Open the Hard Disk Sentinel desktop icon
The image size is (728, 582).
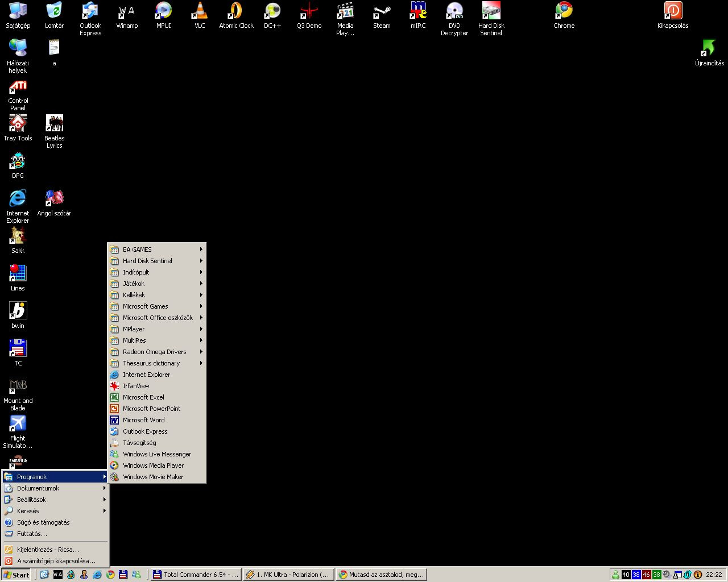pyautogui.click(x=491, y=19)
